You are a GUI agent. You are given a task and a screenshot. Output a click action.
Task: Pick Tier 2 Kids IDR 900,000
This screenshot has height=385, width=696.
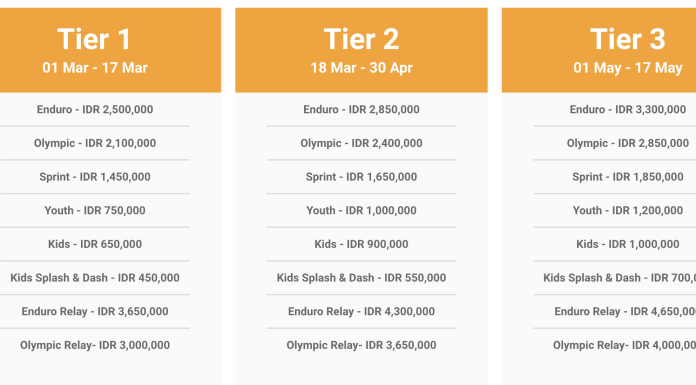pyautogui.click(x=361, y=244)
